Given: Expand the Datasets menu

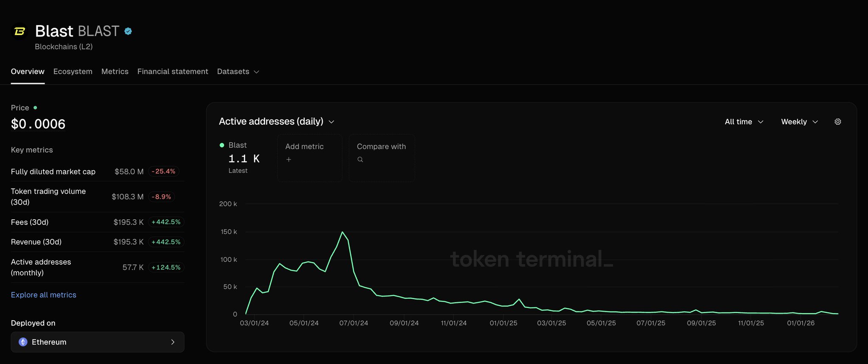Looking at the screenshot, I should click(x=238, y=72).
